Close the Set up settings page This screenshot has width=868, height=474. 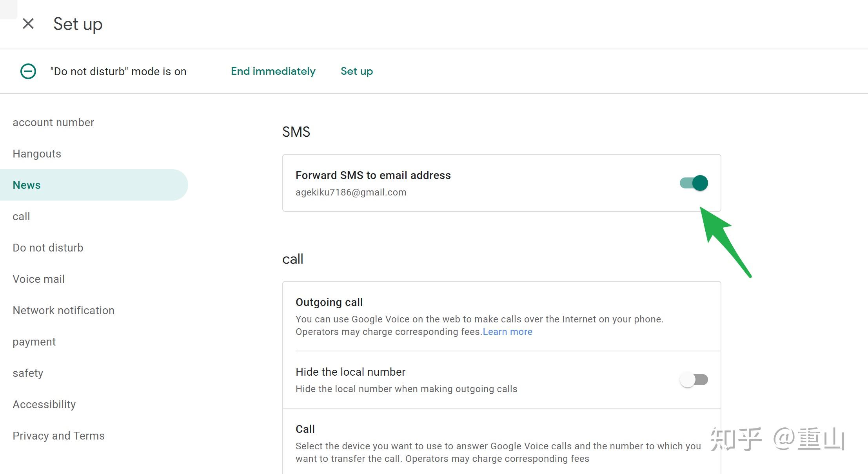pos(28,24)
